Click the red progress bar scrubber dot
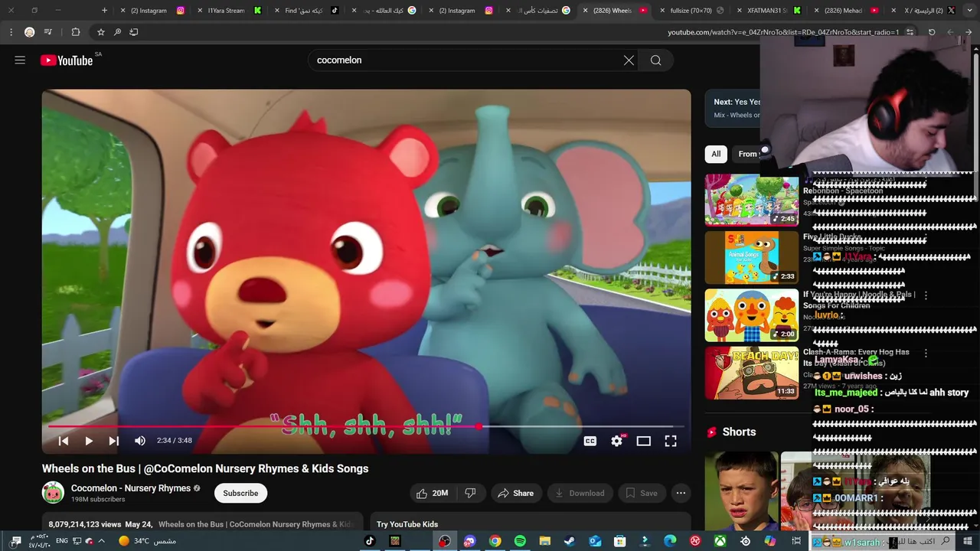The width and height of the screenshot is (980, 551). point(479,426)
